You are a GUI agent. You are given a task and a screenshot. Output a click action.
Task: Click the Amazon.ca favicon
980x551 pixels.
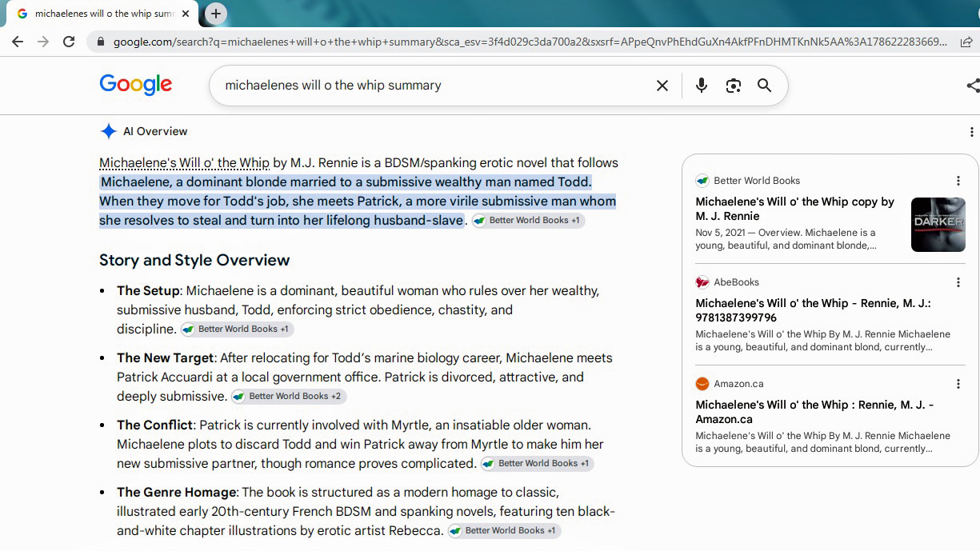pyautogui.click(x=702, y=384)
